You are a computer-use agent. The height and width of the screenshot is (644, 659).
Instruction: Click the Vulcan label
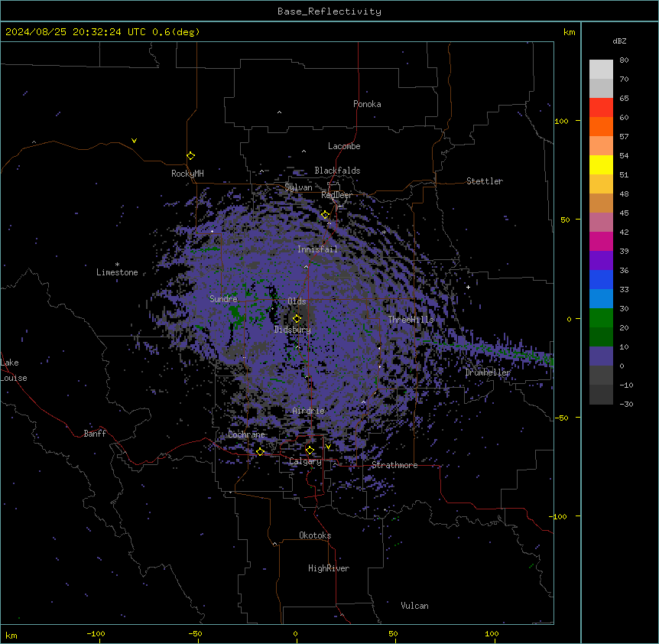[415, 606]
